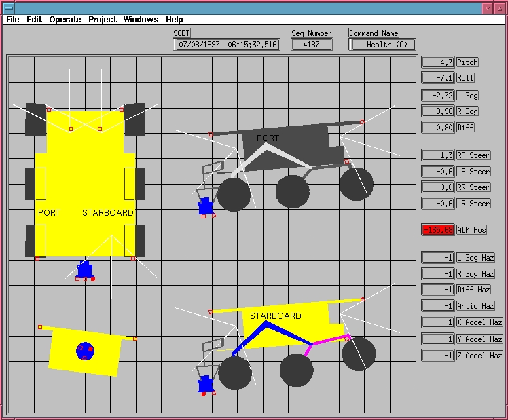Viewport: 508px width, 420px height.
Task: Open the Project menu
Action: click(x=103, y=20)
